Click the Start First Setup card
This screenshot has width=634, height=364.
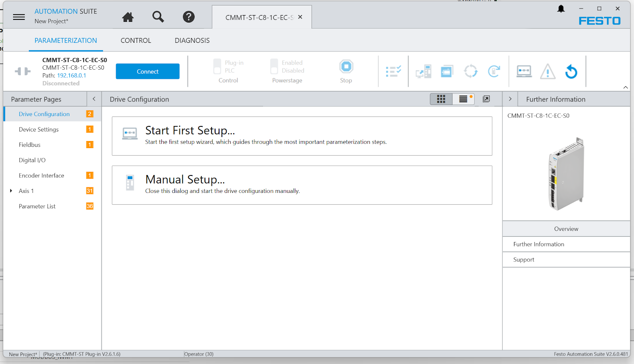[302, 136]
